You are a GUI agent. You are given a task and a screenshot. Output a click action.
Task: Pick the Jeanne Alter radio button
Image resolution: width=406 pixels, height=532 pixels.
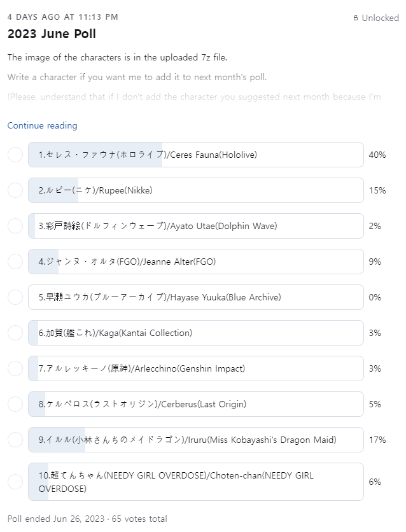coord(15,262)
